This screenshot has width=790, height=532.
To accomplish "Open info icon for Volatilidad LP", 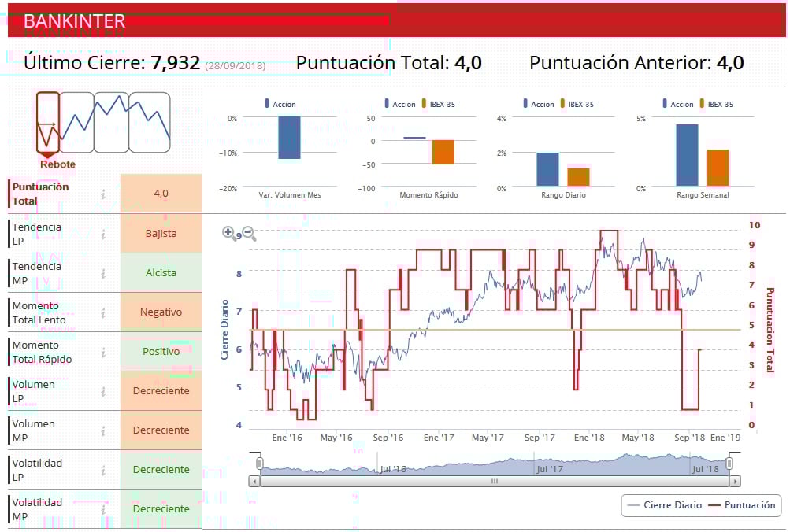I will pos(103,470).
